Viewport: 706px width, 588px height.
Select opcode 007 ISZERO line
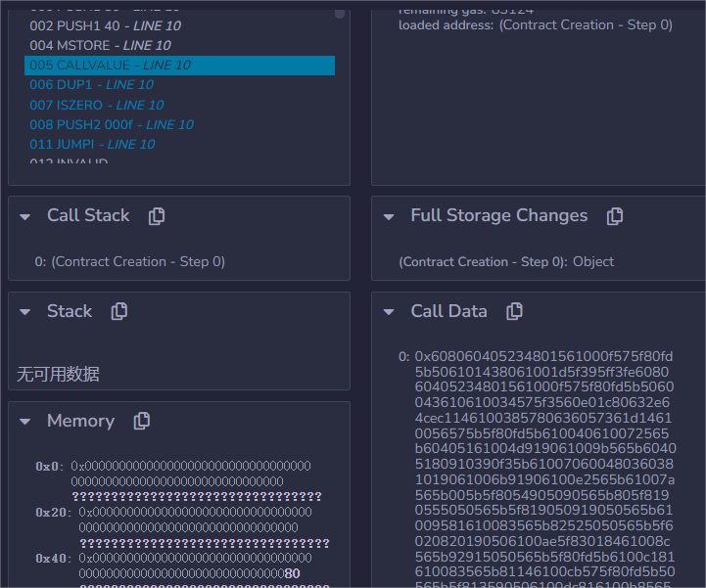pos(96,105)
